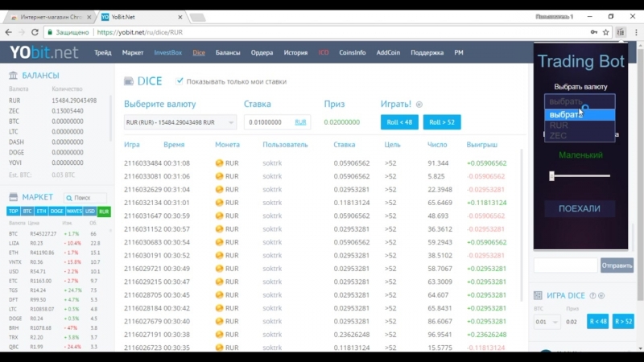Open История in the top navigation
This screenshot has width=644, height=362.
pos(295,52)
